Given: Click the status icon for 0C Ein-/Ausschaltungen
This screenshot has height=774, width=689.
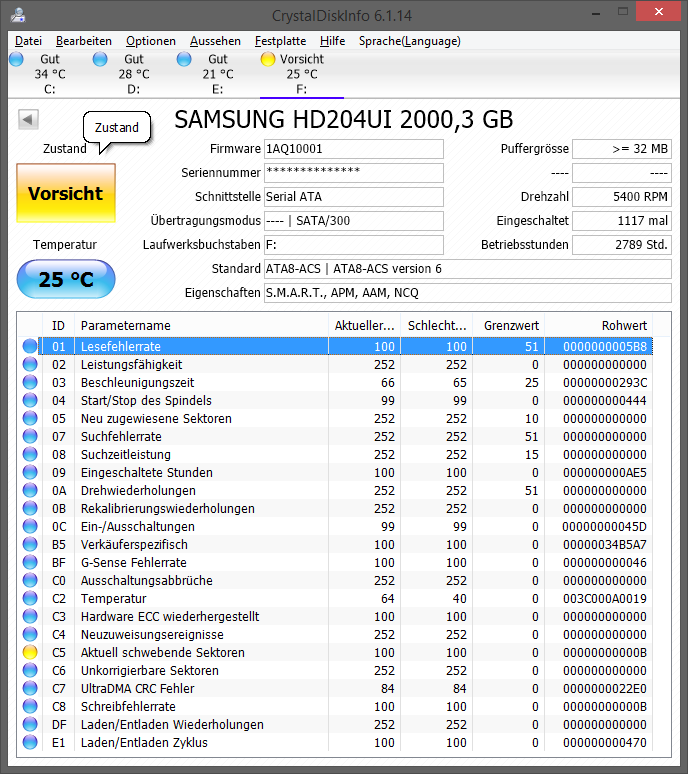Looking at the screenshot, I should coord(30,526).
